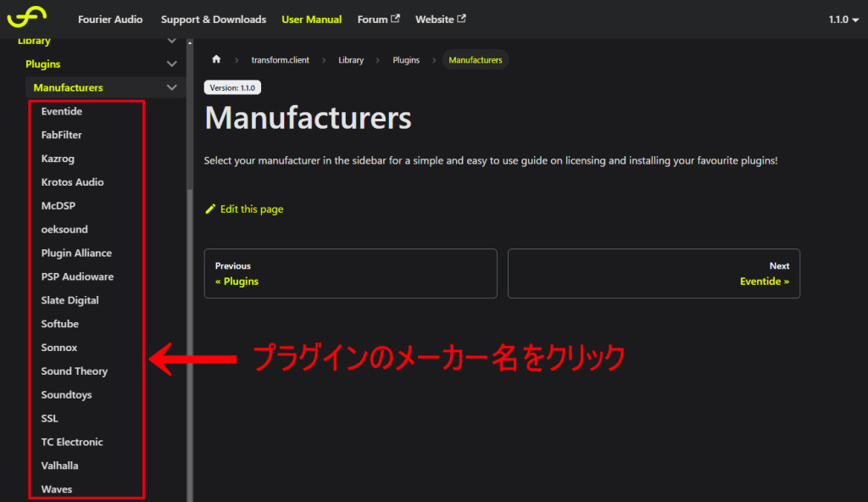This screenshot has width=868, height=502.
Task: Click the Version: 1.1.0 badge
Action: pyautogui.click(x=232, y=87)
